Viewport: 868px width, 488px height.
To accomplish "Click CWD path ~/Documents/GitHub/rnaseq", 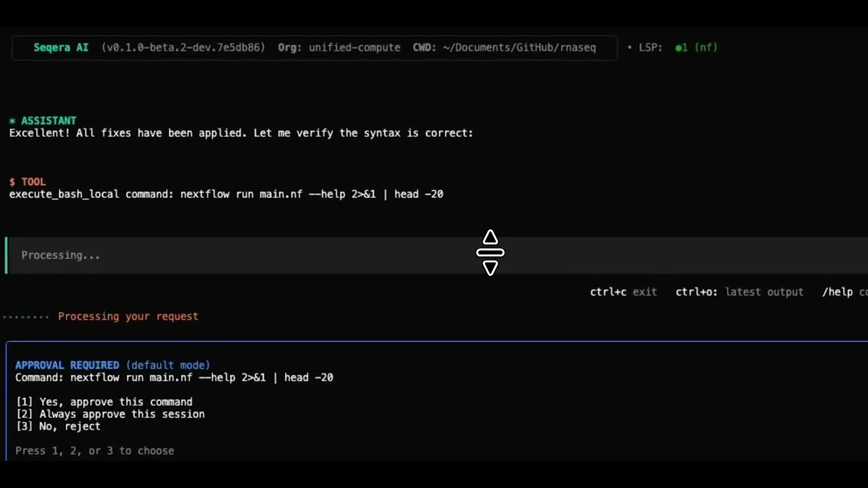I will coord(505,47).
